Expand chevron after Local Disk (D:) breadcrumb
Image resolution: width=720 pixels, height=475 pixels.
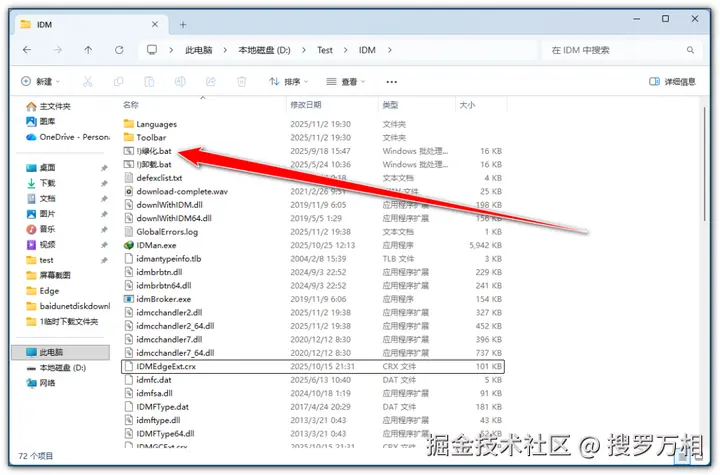pyautogui.click(x=304, y=50)
